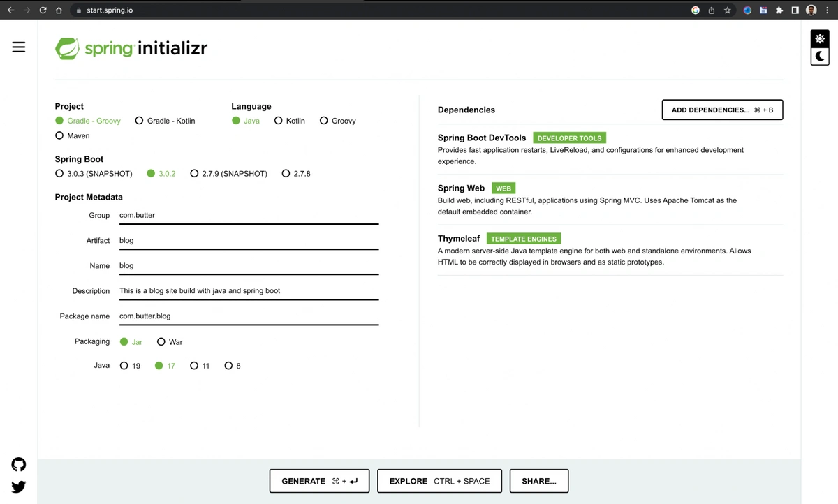
Task: Select War packaging
Action: [x=170, y=342]
